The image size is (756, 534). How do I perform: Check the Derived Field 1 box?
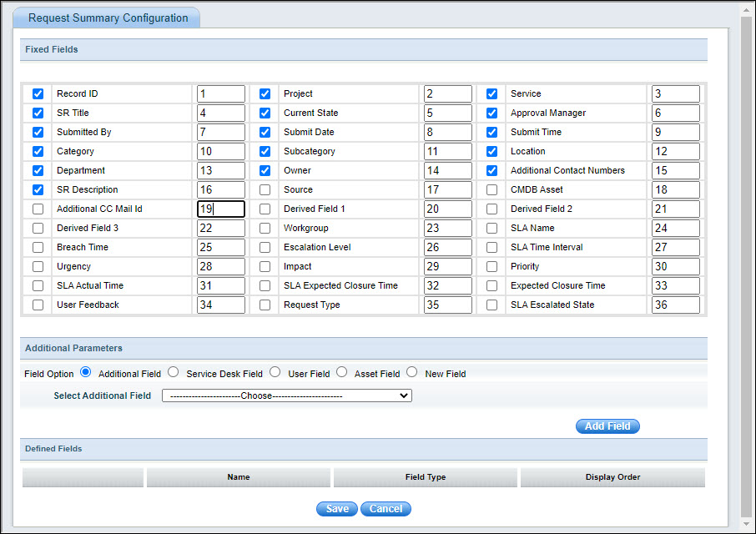[265, 209]
